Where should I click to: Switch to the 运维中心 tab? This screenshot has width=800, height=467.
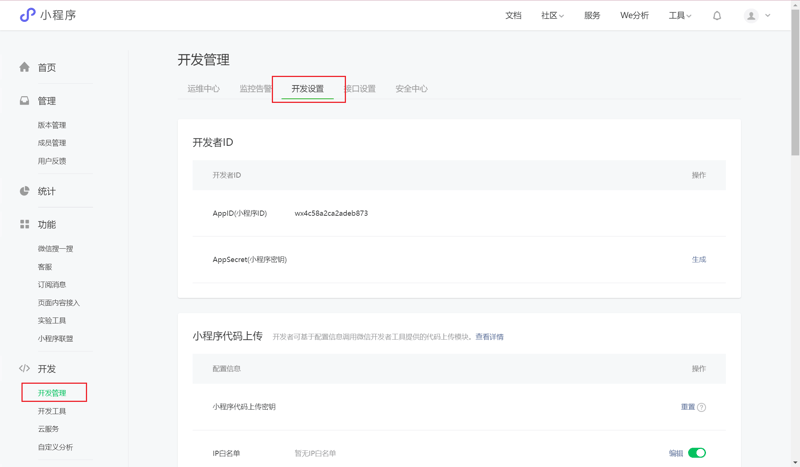[204, 89]
